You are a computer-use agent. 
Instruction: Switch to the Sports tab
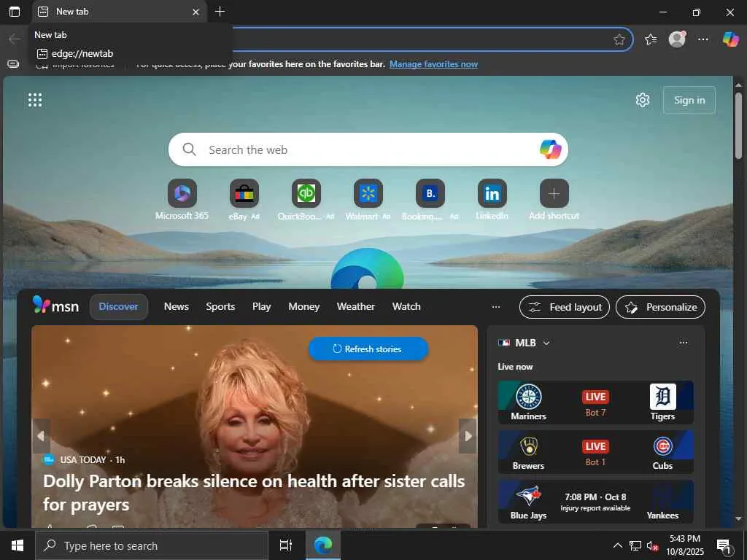click(x=220, y=307)
